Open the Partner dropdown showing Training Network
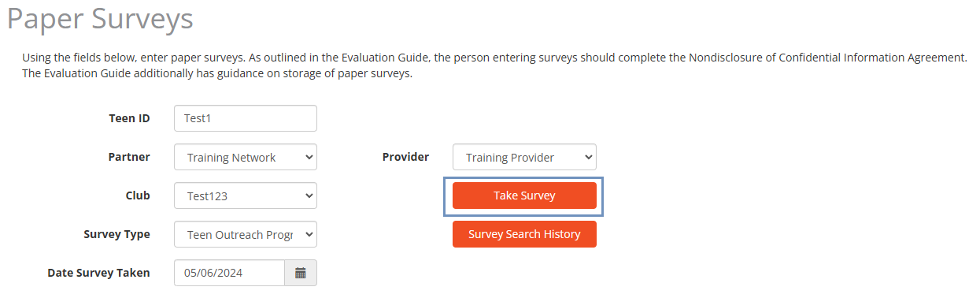 click(x=246, y=157)
